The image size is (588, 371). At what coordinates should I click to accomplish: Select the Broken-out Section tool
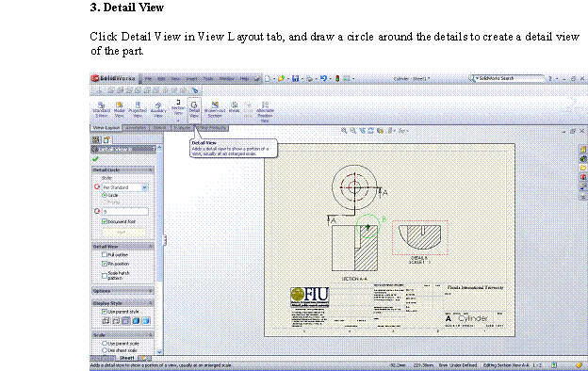tap(215, 109)
